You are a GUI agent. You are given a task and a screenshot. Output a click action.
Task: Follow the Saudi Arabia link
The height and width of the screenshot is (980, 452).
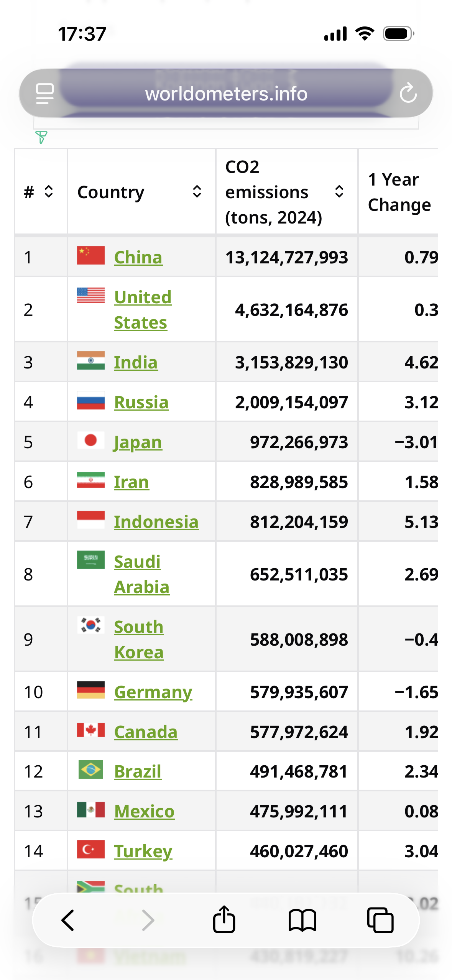coord(141,574)
